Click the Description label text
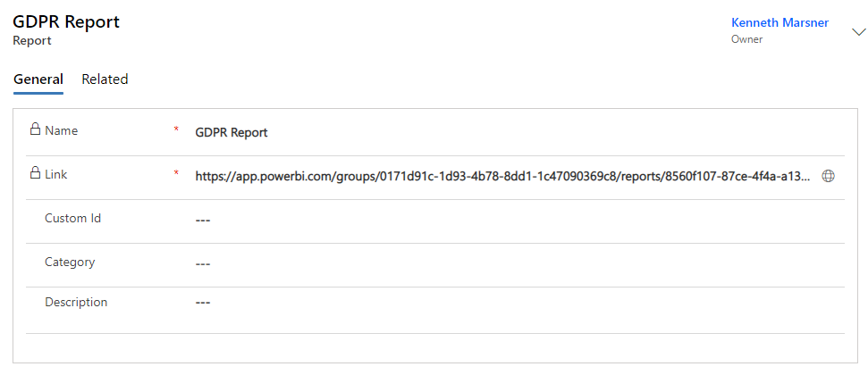 [x=76, y=302]
